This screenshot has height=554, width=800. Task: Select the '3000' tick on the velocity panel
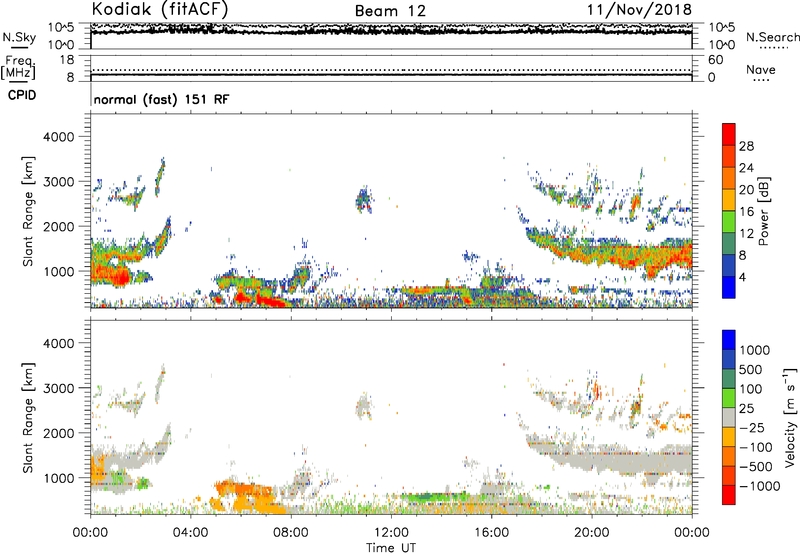pos(58,388)
